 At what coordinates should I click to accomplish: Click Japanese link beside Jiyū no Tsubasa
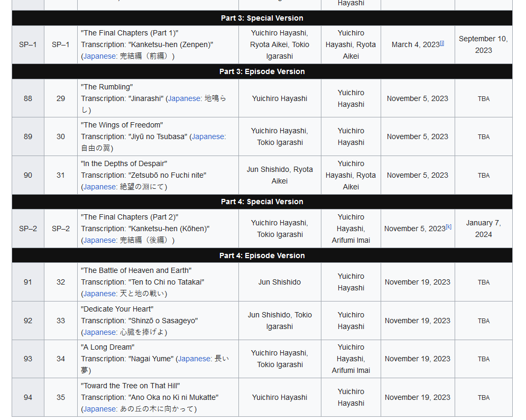(x=208, y=136)
